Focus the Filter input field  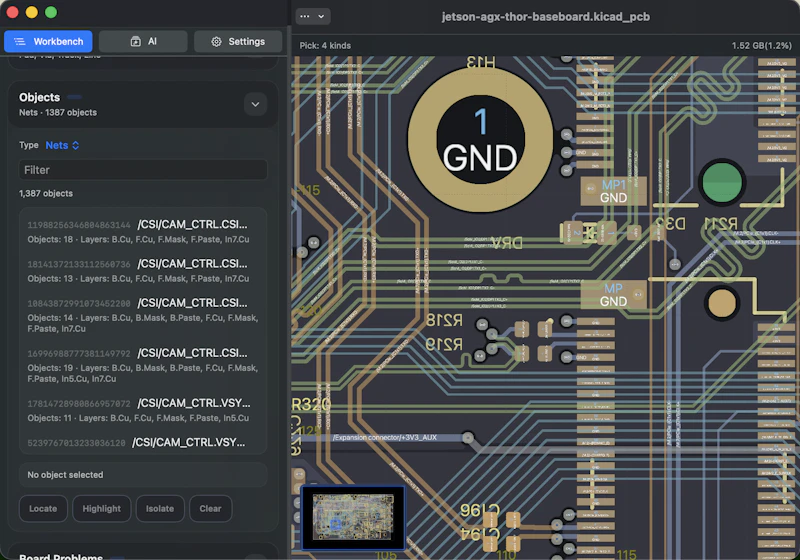point(143,170)
